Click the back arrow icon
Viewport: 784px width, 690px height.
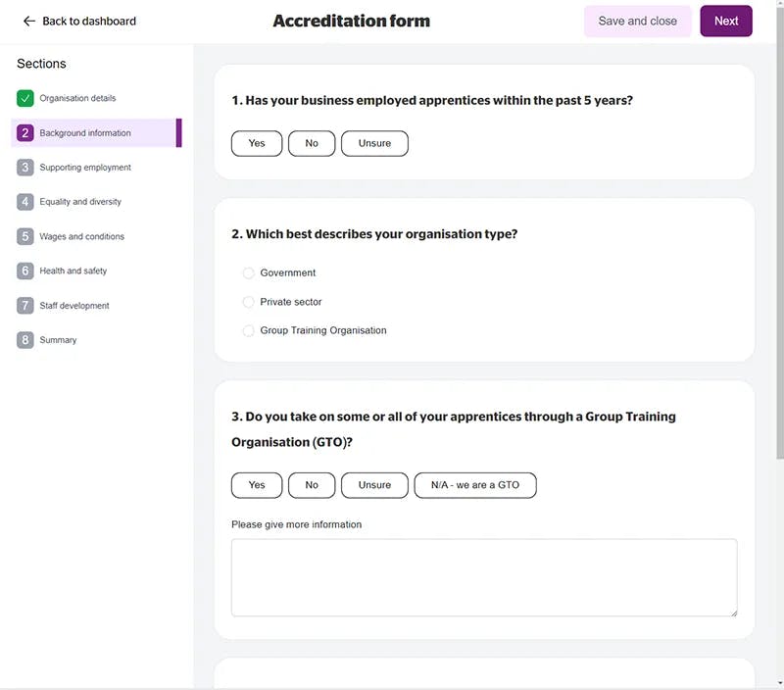29,22
